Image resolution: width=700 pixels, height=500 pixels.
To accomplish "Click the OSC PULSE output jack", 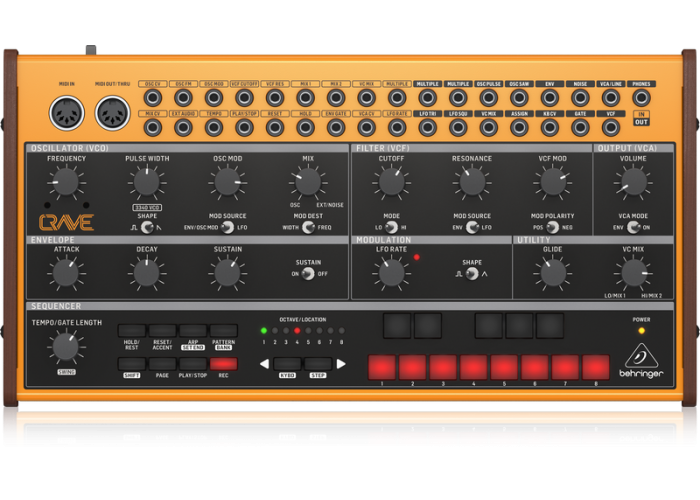I will (x=489, y=97).
